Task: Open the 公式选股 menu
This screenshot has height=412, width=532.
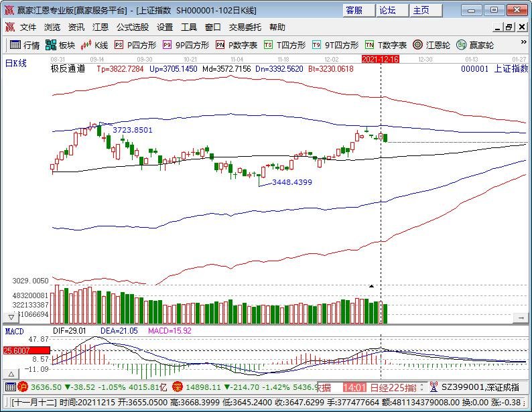Action: pos(133,27)
